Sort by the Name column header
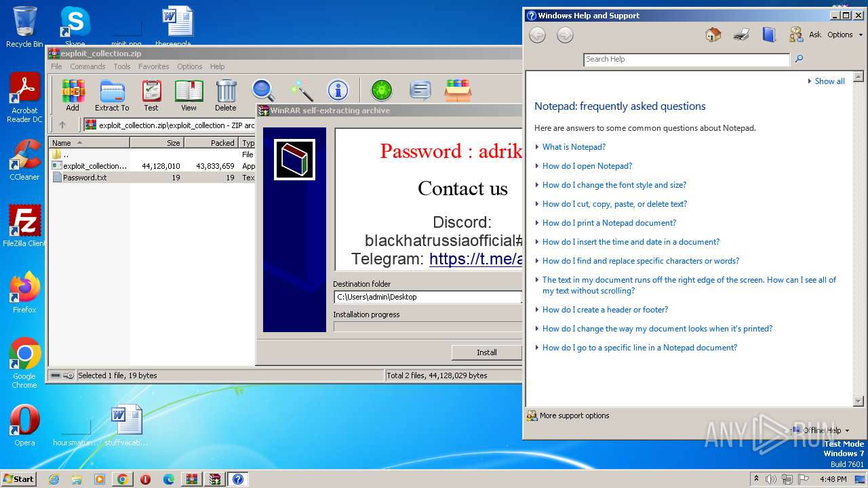 coord(89,143)
